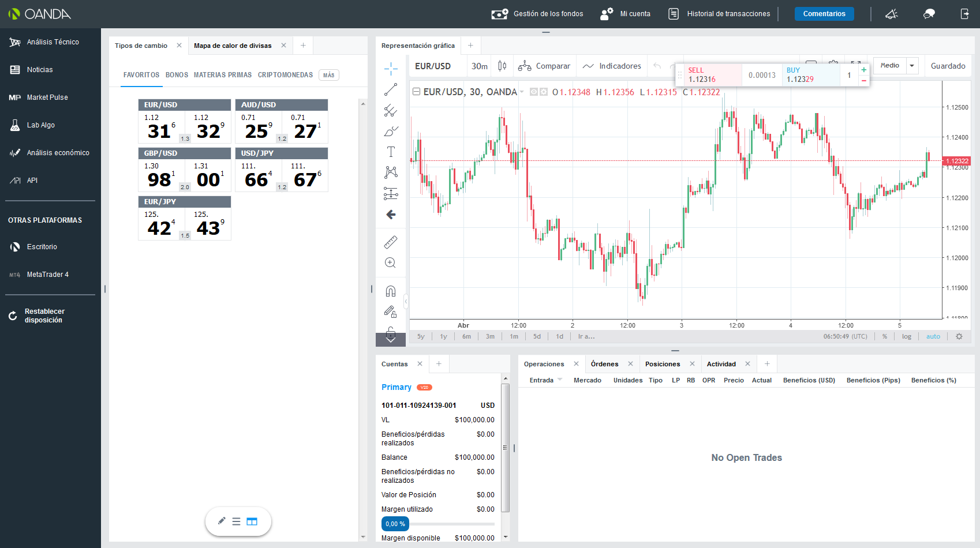Open the Indicadores menu
Screen dimensions: 980x548
click(x=612, y=66)
